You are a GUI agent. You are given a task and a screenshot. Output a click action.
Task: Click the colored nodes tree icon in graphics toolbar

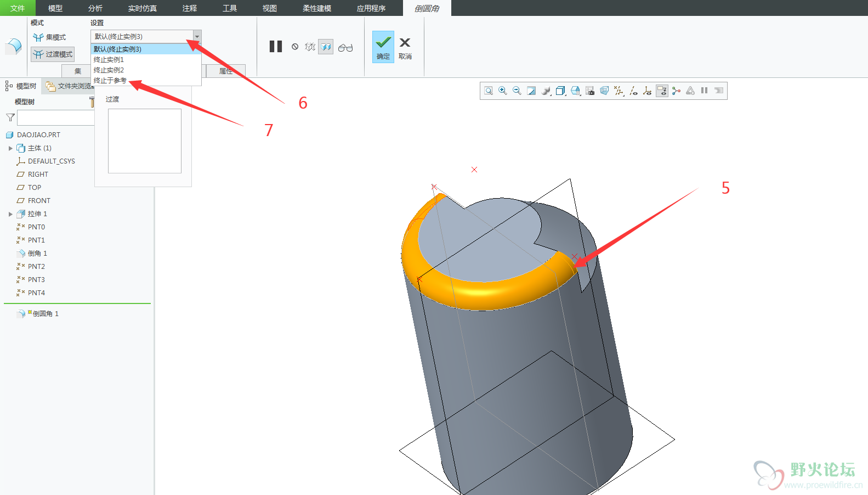coord(676,91)
